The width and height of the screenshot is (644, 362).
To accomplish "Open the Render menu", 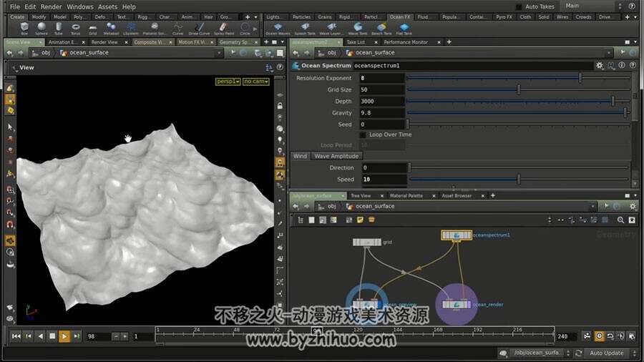I will [x=51, y=6].
